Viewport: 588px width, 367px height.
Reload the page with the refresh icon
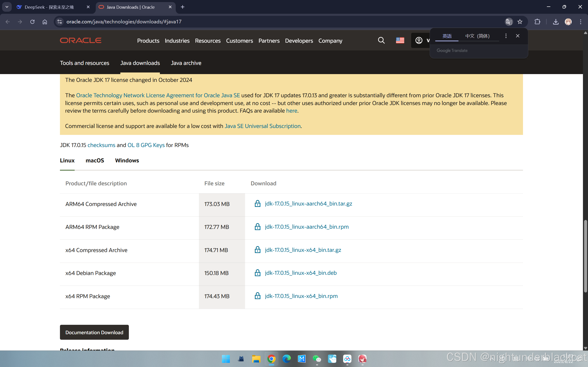(x=32, y=22)
